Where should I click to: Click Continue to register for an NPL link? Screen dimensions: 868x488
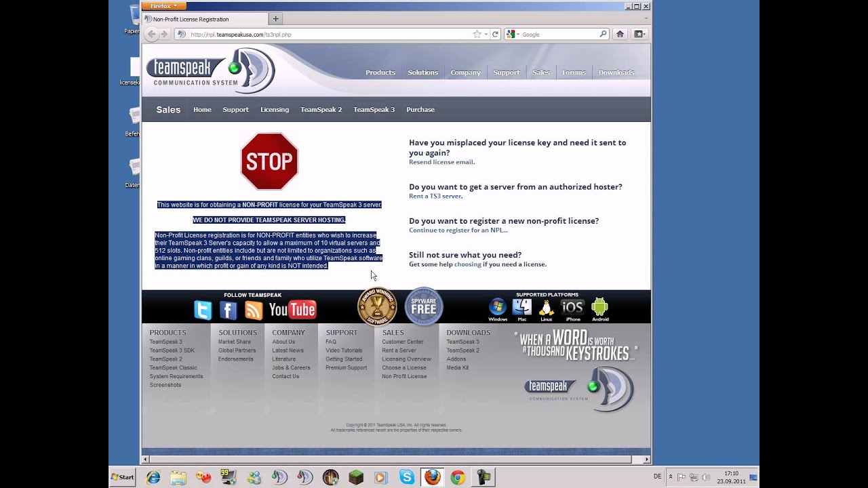point(458,230)
